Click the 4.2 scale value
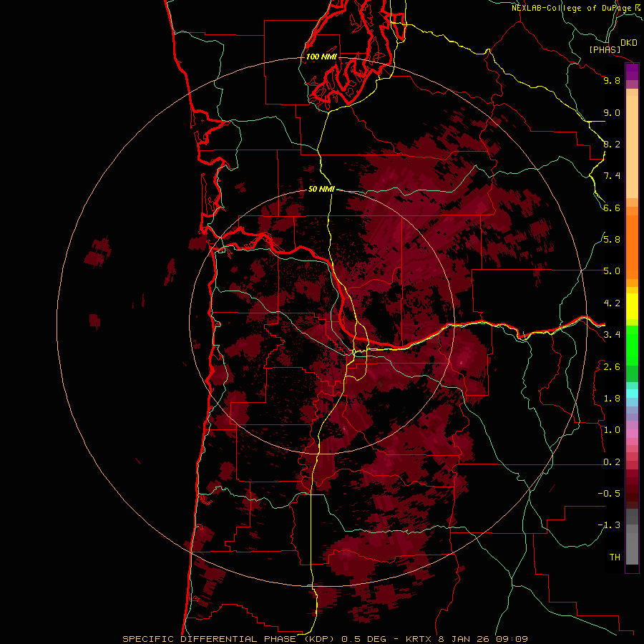This screenshot has width=644, height=644. click(x=612, y=303)
